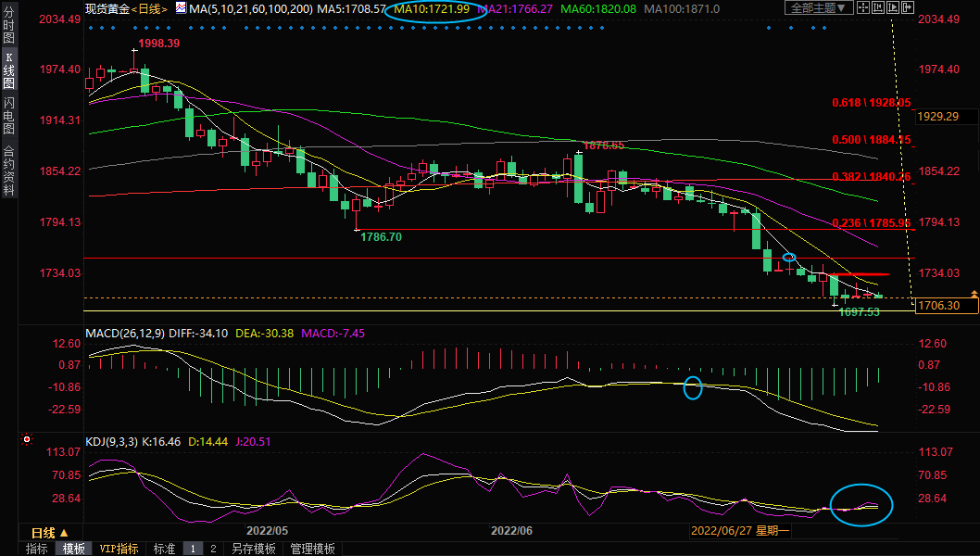Click the MA indicator chart icon
This screenshot has width=980, height=556.
(x=181, y=8)
